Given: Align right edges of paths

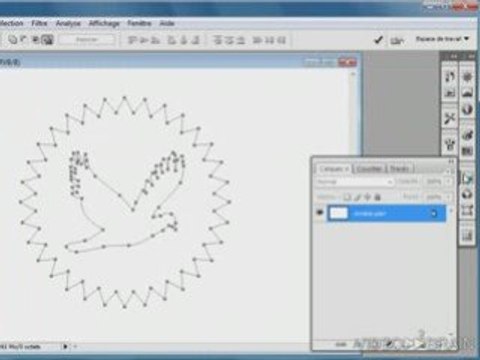Looking at the screenshot, I should pos(196,40).
